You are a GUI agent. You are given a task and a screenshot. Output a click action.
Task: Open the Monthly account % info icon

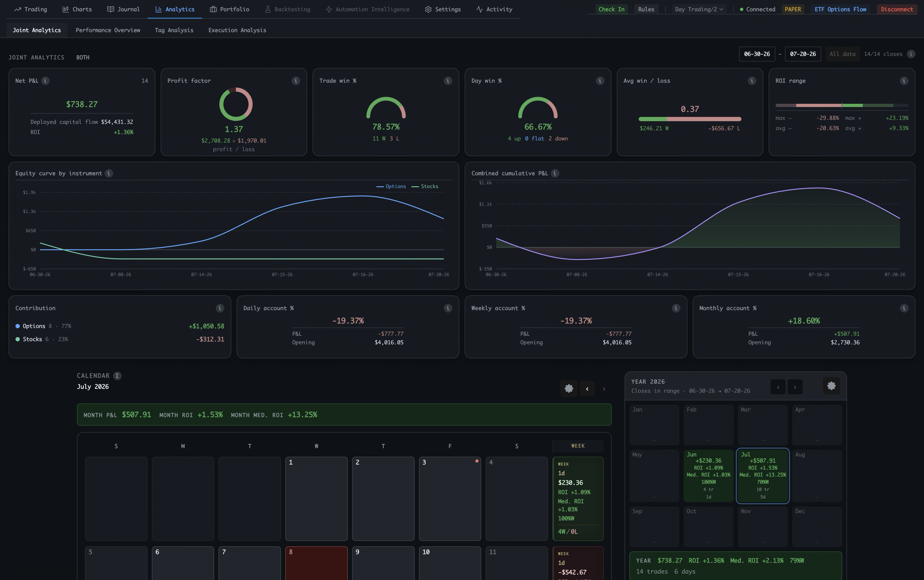point(904,308)
